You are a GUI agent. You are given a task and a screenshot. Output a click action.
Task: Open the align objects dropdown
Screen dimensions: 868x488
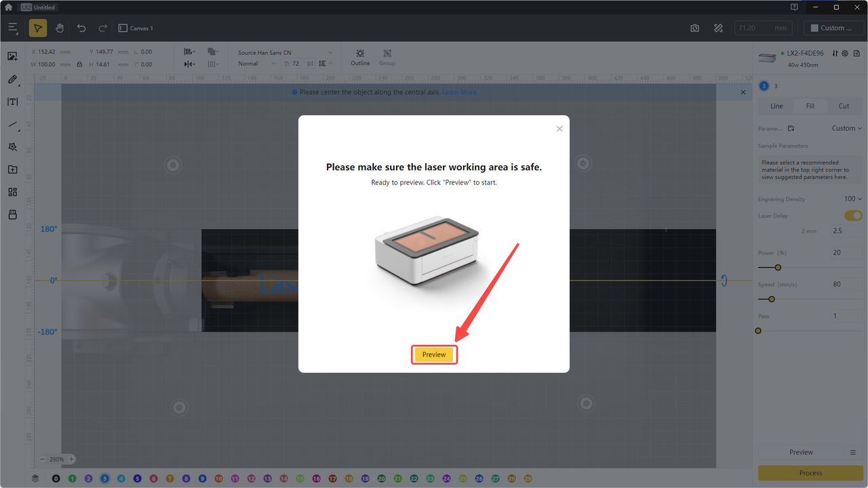[x=190, y=52]
